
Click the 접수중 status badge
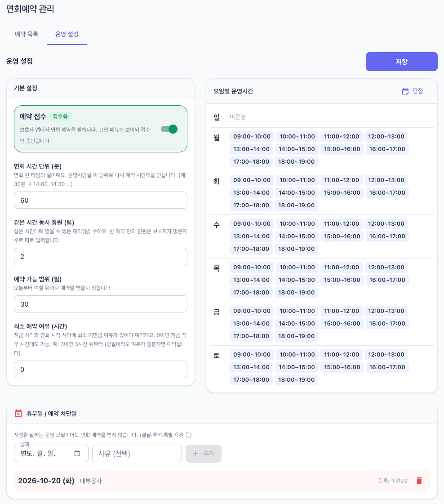60,116
